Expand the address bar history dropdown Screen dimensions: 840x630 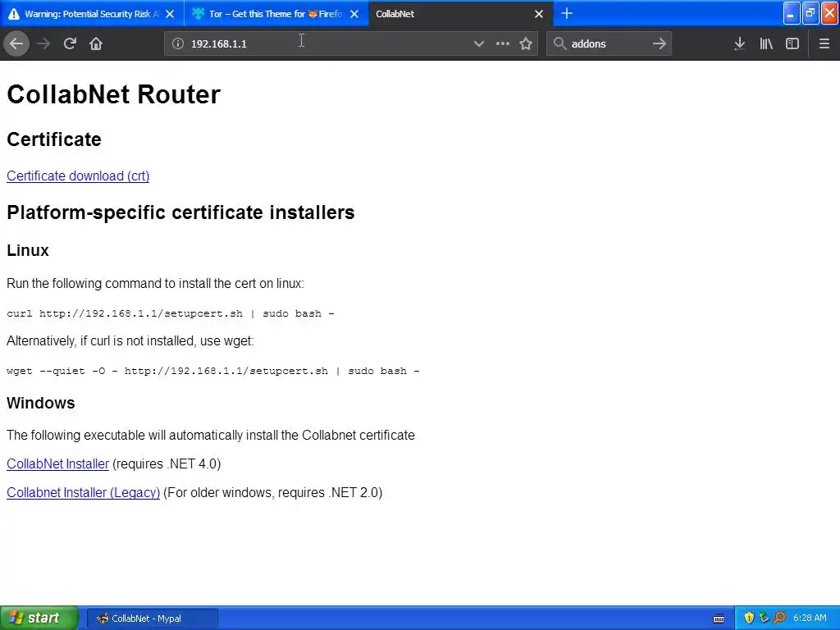pyautogui.click(x=479, y=44)
